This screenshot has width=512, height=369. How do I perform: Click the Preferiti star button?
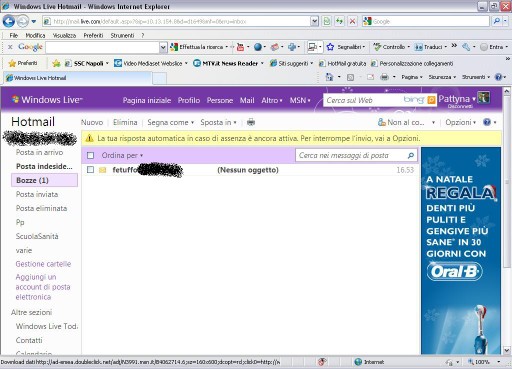tap(23, 63)
